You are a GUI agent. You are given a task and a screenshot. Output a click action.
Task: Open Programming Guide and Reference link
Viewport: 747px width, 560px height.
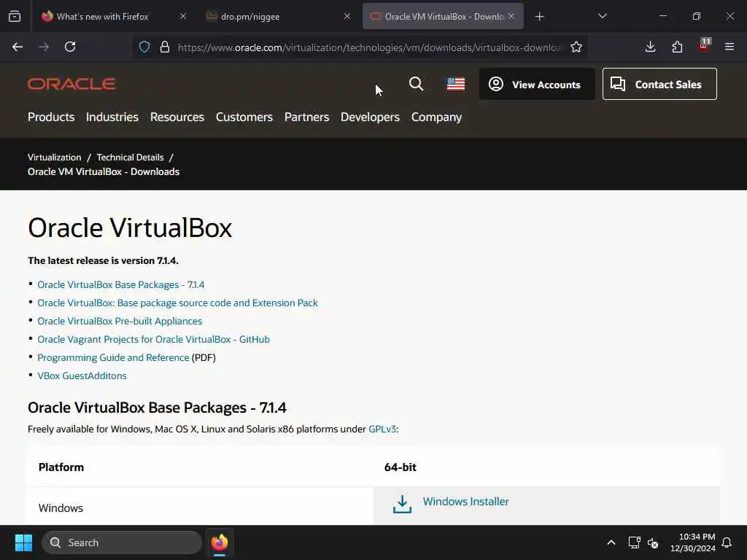[x=113, y=357]
